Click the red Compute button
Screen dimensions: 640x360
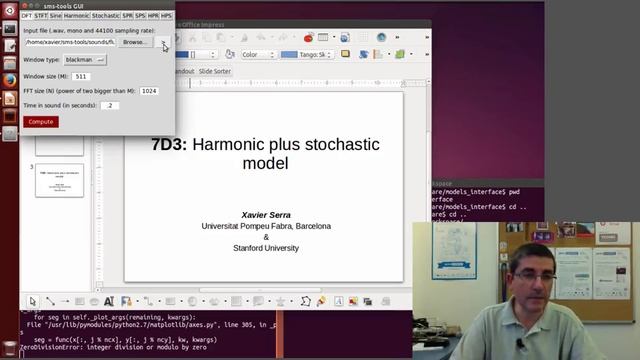pos(41,122)
